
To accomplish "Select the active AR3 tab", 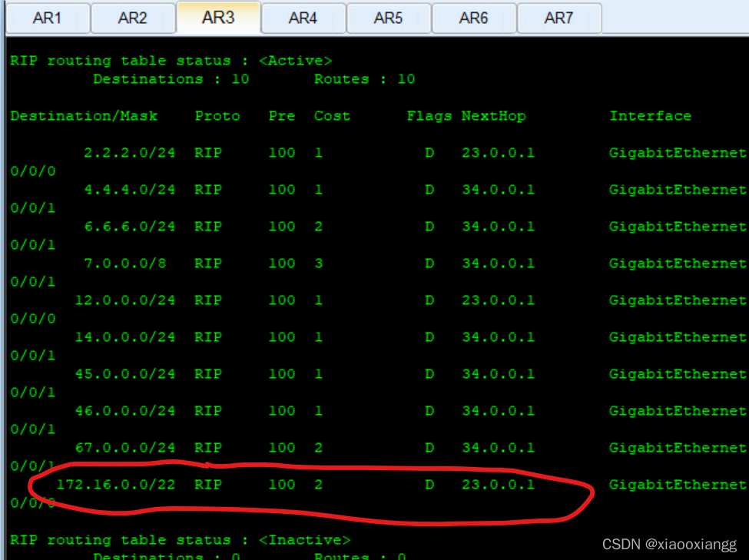I will pos(218,17).
